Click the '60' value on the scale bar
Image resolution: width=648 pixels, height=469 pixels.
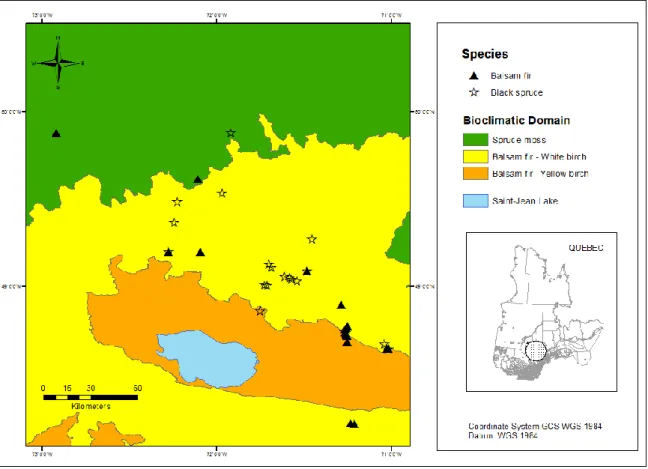(138, 388)
